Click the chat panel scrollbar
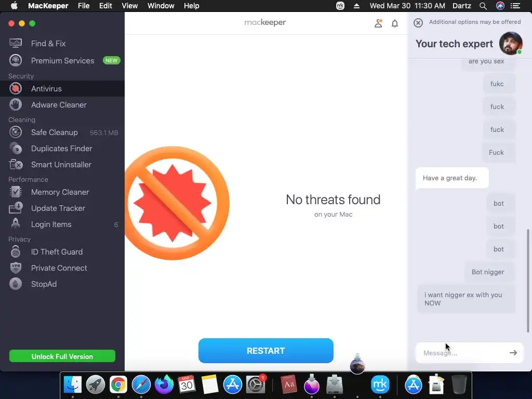 pos(528,281)
